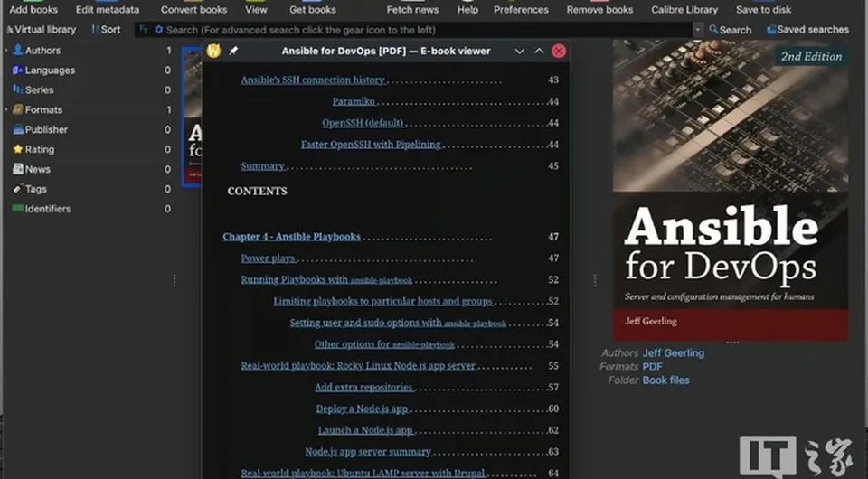The height and width of the screenshot is (479, 868).
Task: Click the E-book viewer app icon
Action: coord(213,51)
